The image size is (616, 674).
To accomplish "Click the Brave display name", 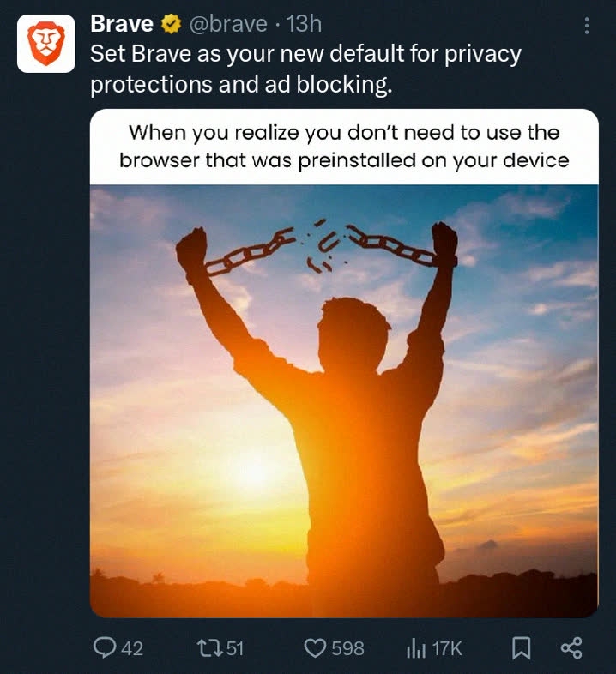I will click(x=122, y=24).
